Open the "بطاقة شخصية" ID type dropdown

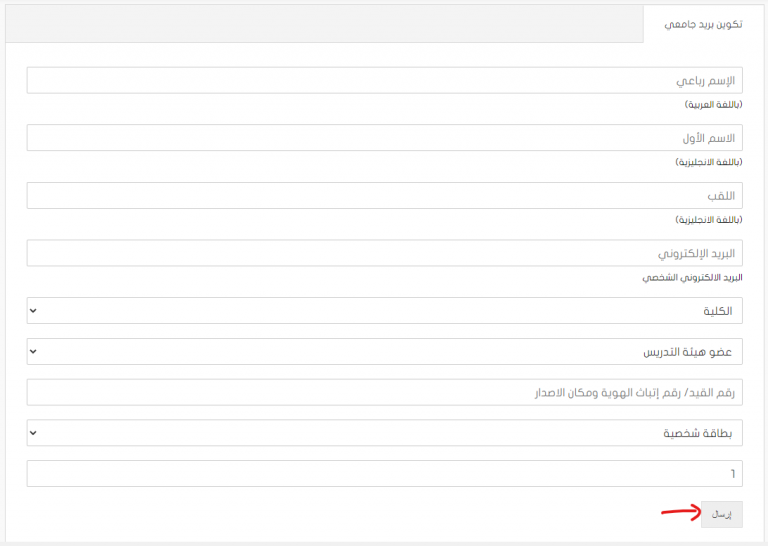tap(384, 432)
